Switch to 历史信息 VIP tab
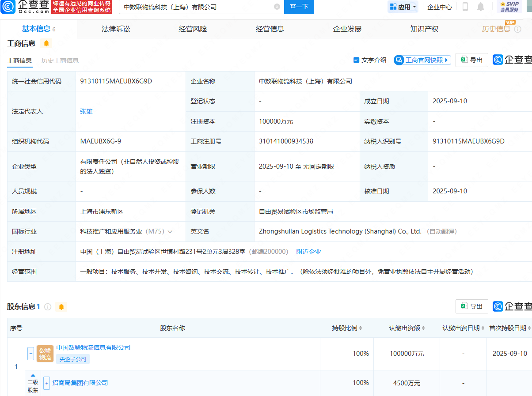Viewport: 532px width, 396px height. pyautogui.click(x=496, y=29)
